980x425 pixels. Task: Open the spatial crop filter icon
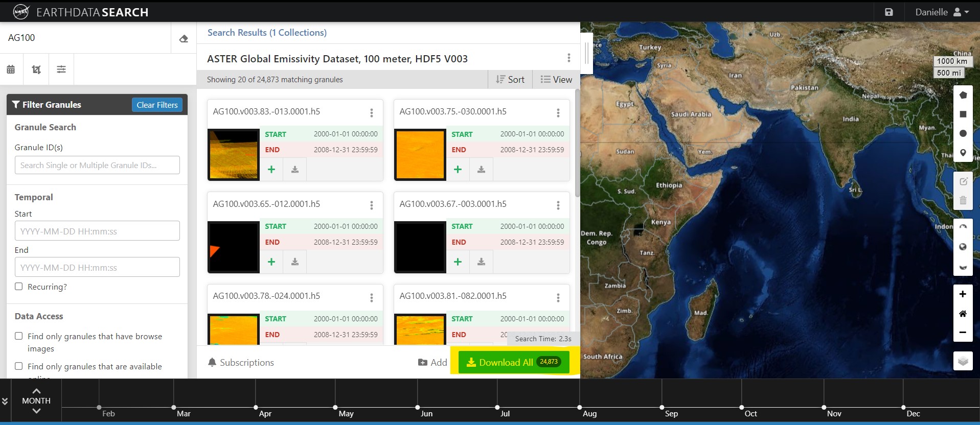point(36,69)
